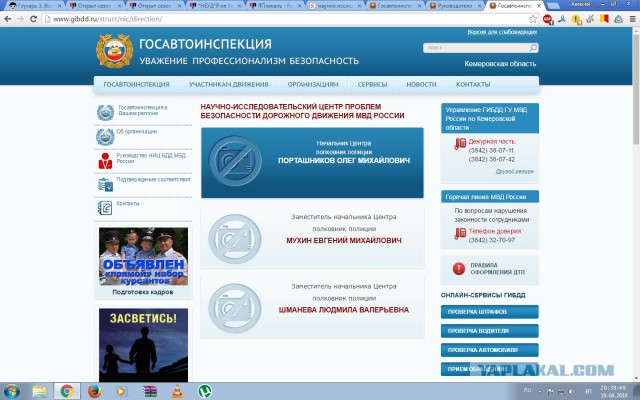Click the ПРОВЕРКА АВТОМОБИЛЯ button

pyautogui.click(x=489, y=350)
